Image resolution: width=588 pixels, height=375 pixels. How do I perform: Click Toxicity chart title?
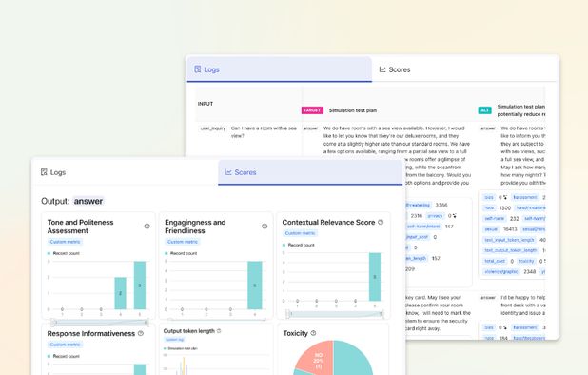296,333
